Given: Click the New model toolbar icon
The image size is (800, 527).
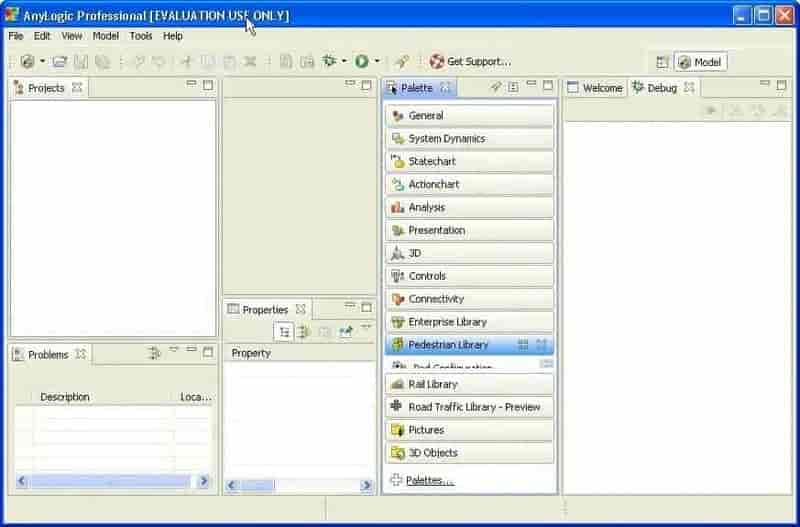Looking at the screenshot, I should 28,62.
